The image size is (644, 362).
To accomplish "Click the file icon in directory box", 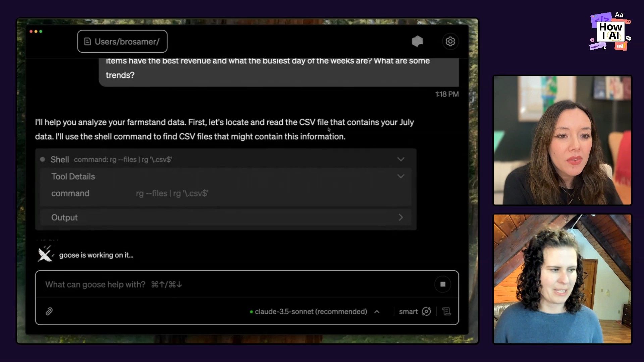I will tap(88, 42).
